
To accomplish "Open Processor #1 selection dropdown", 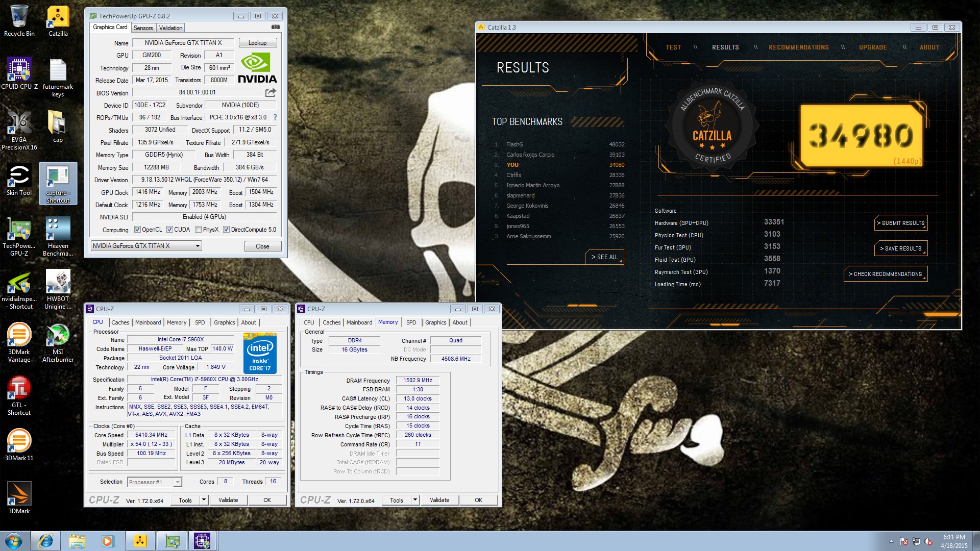I will [154, 482].
